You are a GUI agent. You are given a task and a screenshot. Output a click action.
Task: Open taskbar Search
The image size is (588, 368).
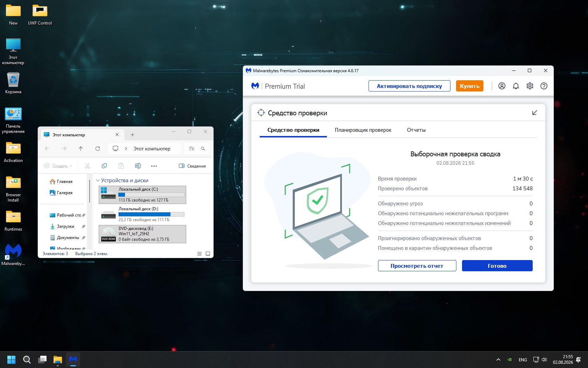(27, 360)
